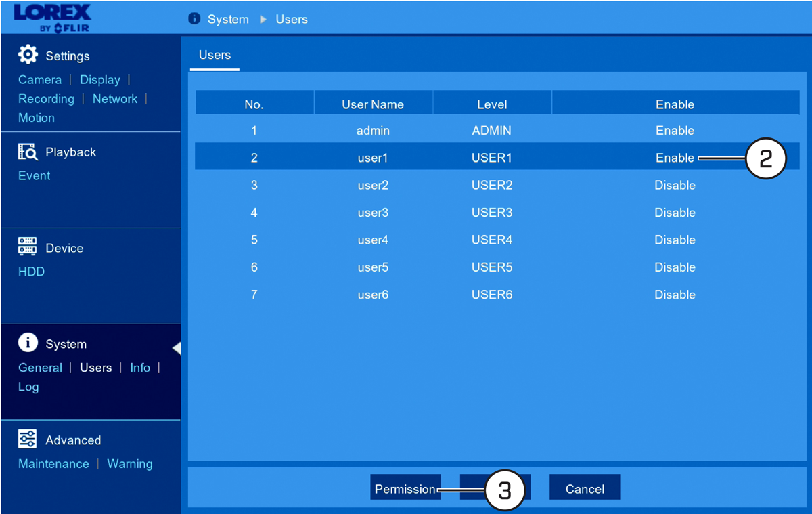
Task: Select the ADMIN level cell
Action: tap(492, 131)
